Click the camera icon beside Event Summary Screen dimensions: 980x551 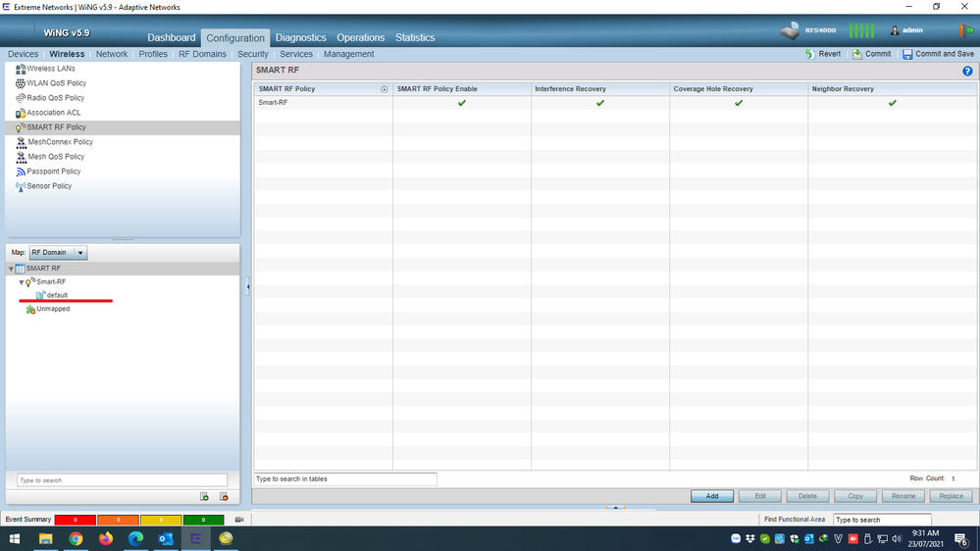point(238,520)
